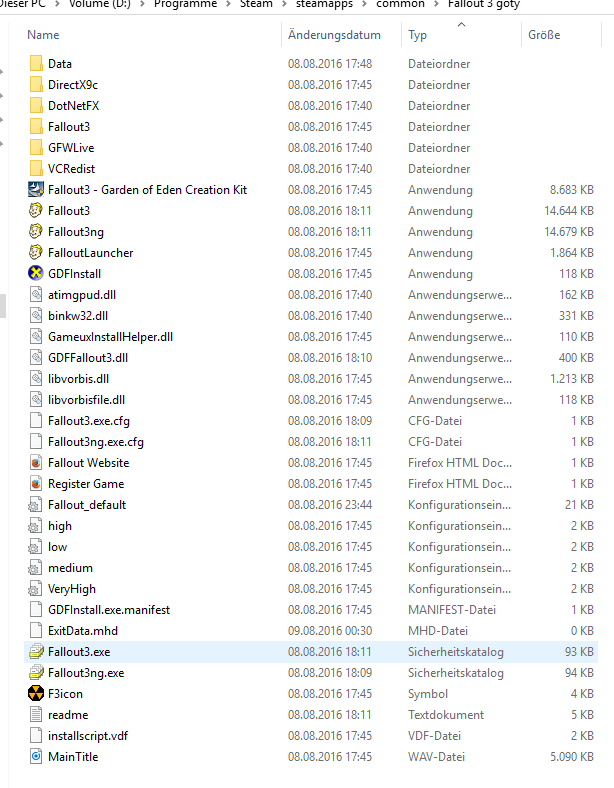Sort the list by the Name column
Image resolution: width=614 pixels, height=788 pixels.
coord(43,35)
